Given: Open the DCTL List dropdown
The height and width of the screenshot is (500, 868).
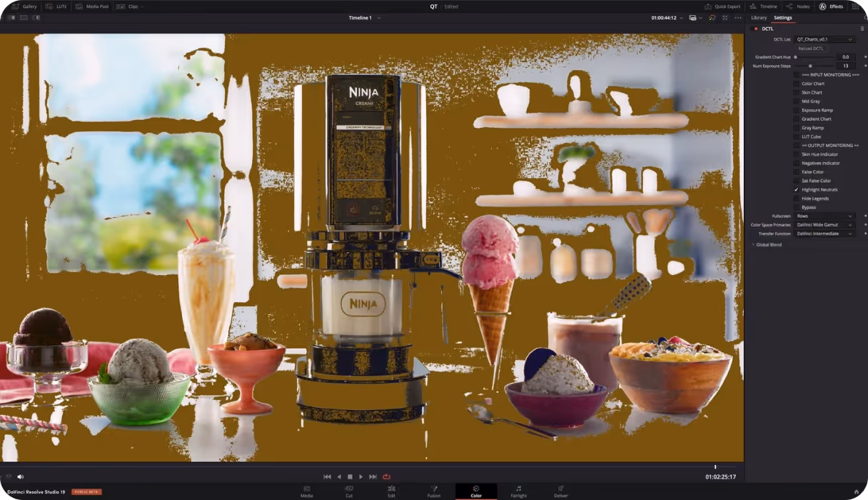Looking at the screenshot, I should 824,39.
